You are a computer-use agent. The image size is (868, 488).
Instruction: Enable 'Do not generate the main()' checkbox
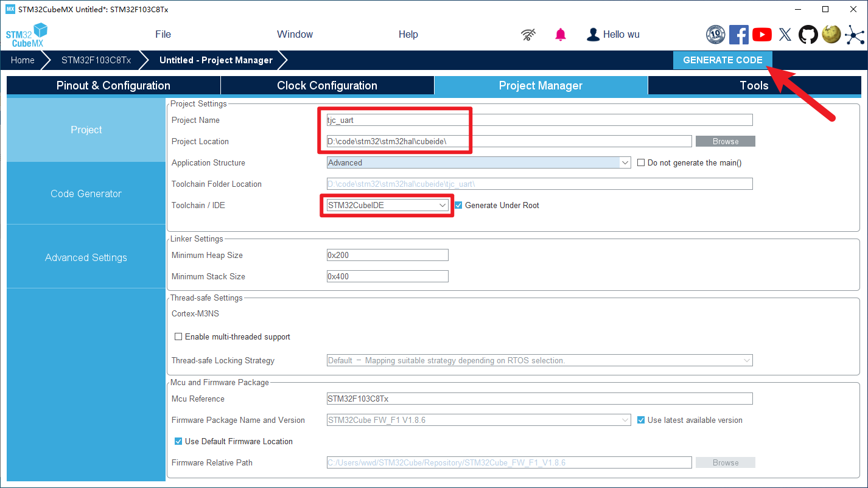tap(641, 163)
